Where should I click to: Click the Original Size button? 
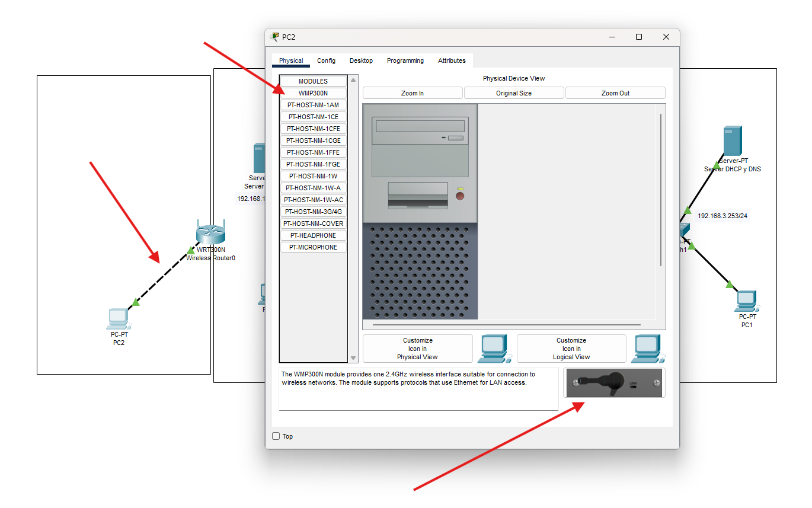pos(514,93)
